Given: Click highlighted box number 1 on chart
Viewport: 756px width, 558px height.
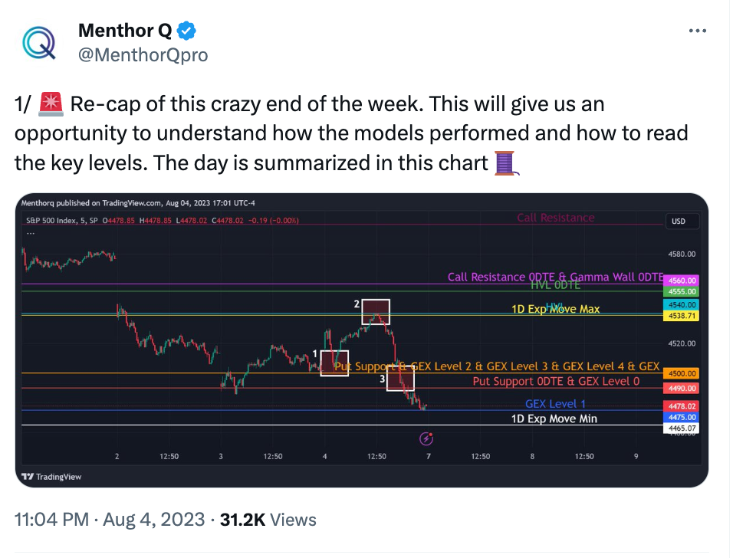Looking at the screenshot, I should 334,363.
